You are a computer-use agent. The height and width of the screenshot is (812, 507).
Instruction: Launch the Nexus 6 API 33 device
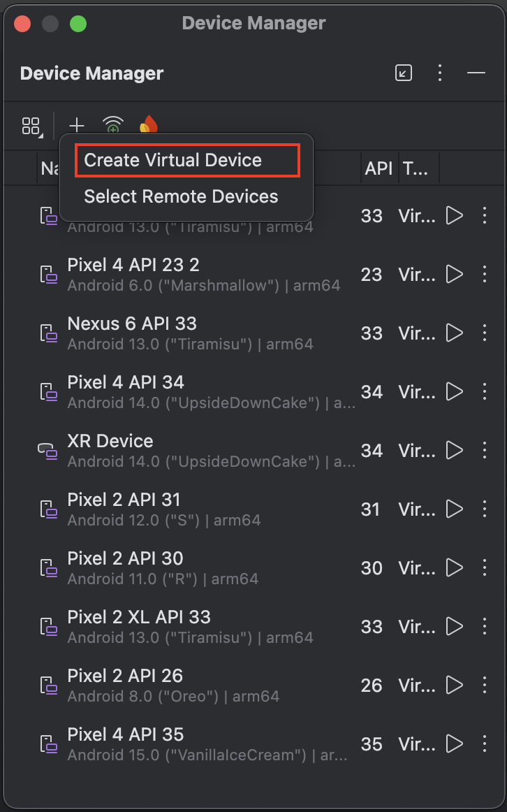[x=454, y=333]
